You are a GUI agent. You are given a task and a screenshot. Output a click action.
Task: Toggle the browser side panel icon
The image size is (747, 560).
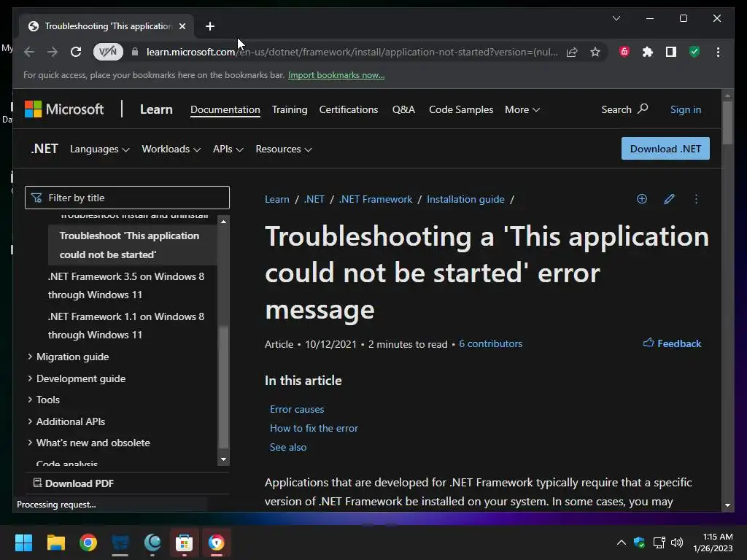click(671, 52)
